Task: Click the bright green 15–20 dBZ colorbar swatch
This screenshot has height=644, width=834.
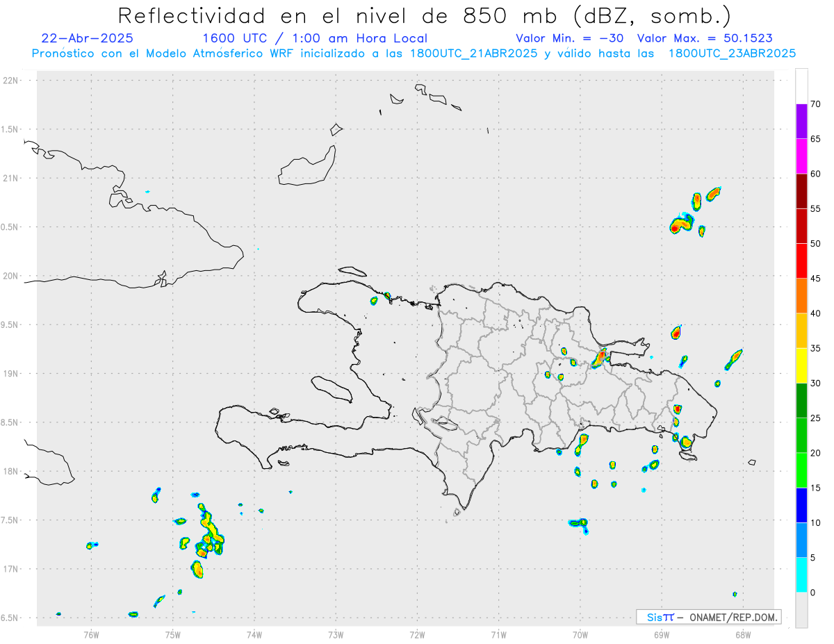Action: 801,470
